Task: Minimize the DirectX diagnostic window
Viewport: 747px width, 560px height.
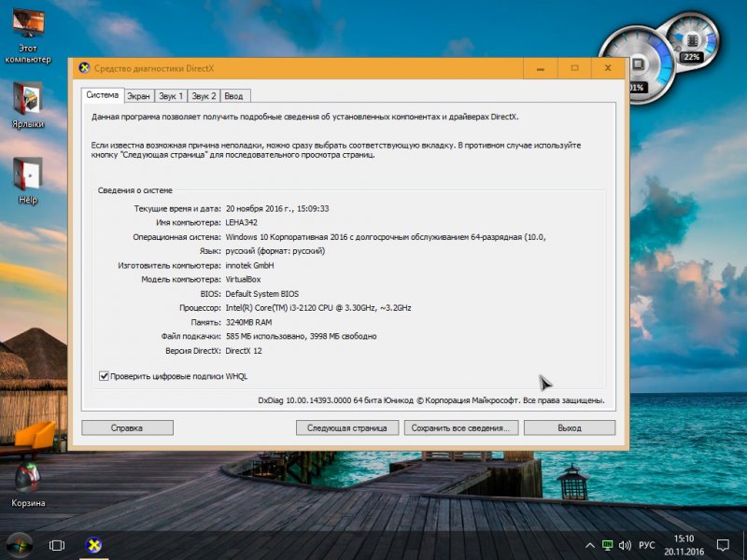Action: tap(541, 68)
